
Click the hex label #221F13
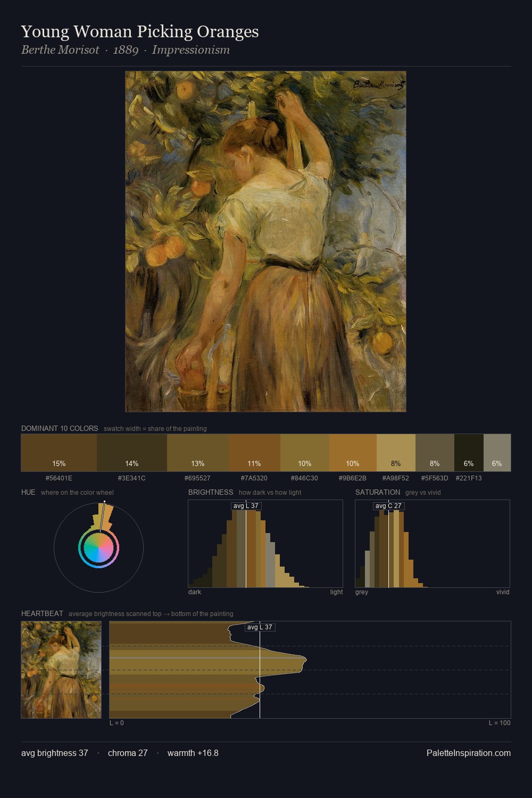(469, 478)
